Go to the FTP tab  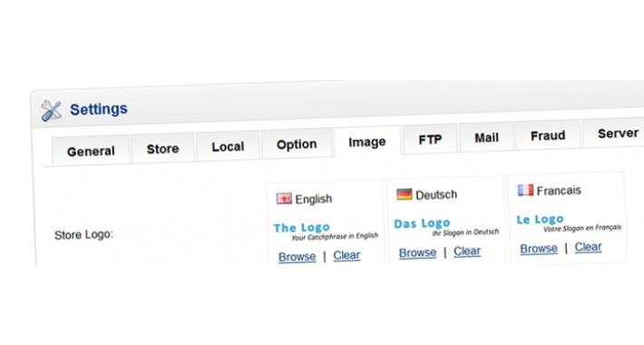(x=430, y=140)
